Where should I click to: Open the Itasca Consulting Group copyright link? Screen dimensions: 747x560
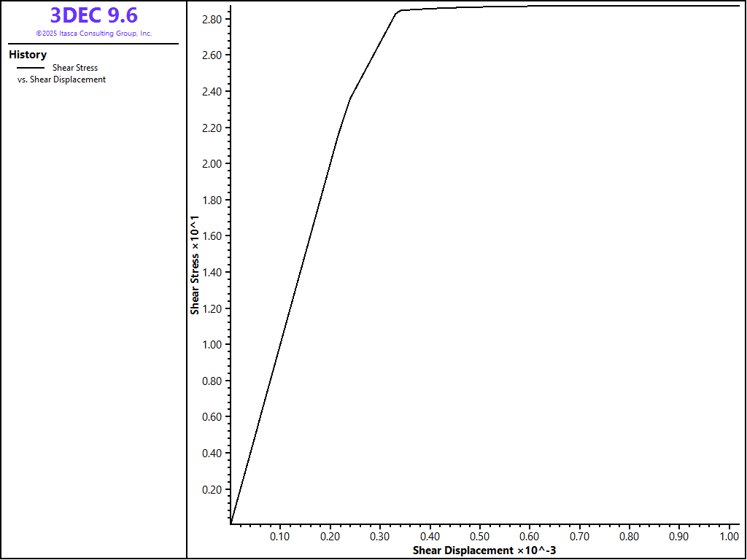point(93,34)
